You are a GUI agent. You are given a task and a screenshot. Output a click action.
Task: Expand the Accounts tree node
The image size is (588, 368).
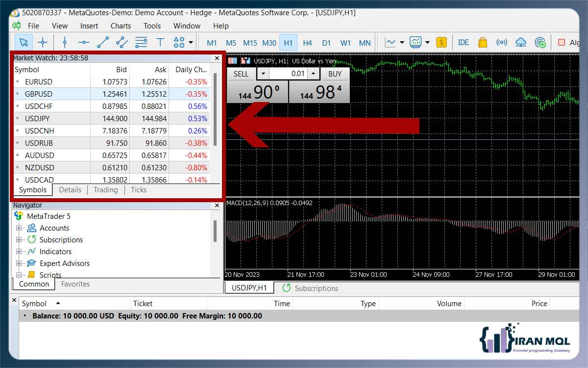pyautogui.click(x=19, y=228)
